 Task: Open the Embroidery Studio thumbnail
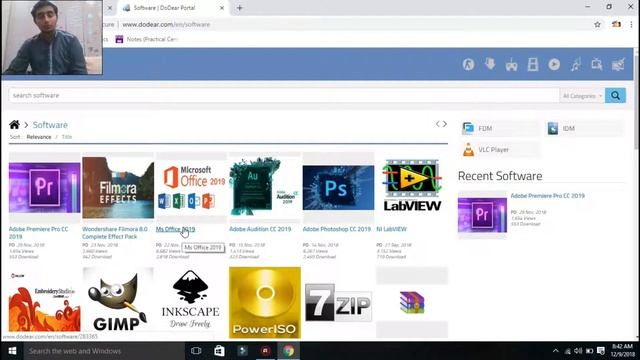[x=44, y=302]
